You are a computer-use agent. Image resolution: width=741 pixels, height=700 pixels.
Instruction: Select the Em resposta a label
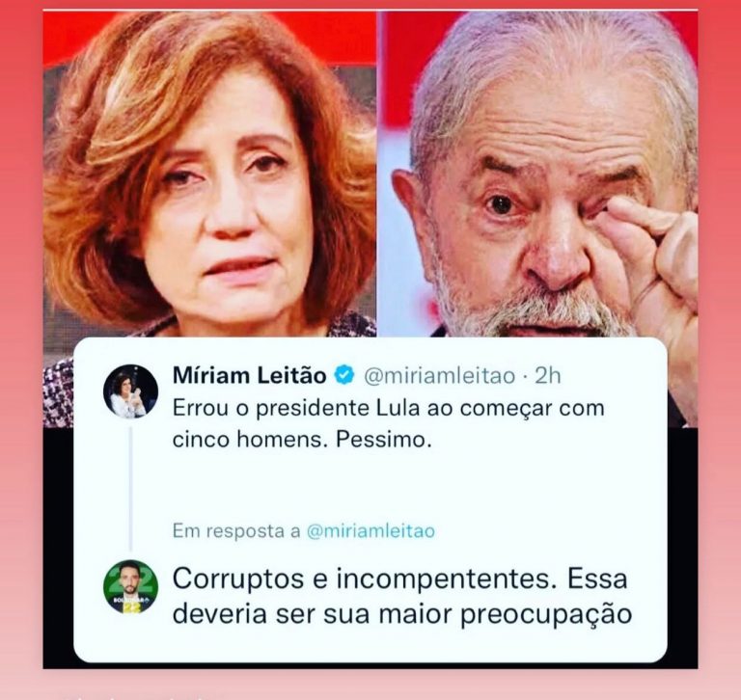click(x=236, y=531)
